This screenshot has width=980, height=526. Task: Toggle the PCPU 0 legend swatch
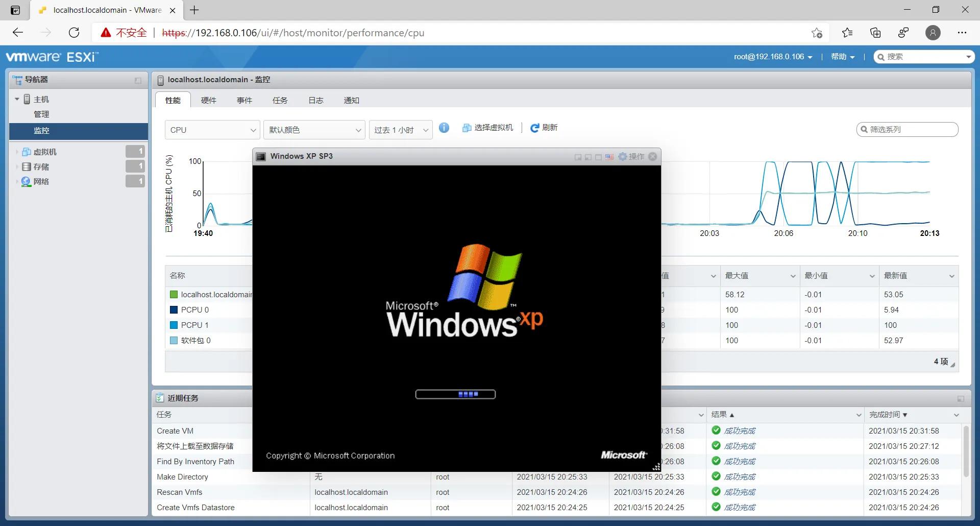point(174,309)
